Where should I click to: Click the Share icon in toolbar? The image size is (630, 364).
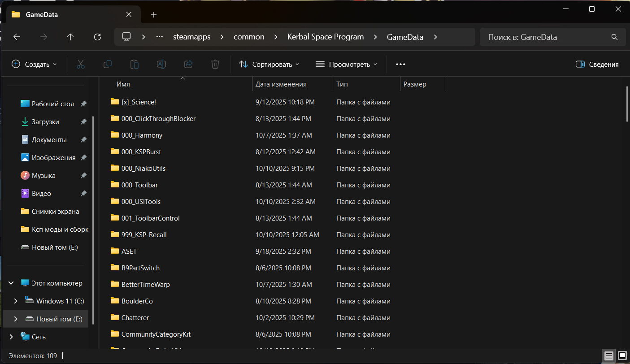pyautogui.click(x=188, y=64)
